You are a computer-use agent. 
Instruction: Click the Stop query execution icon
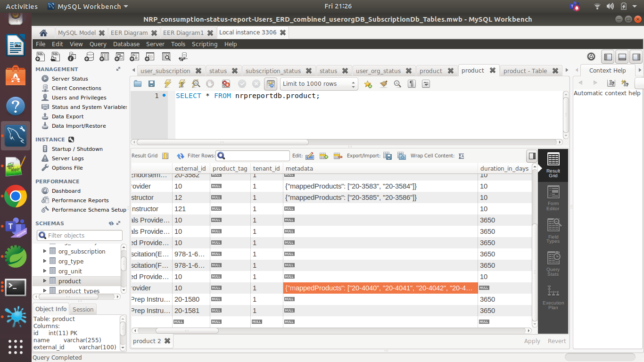tap(210, 83)
